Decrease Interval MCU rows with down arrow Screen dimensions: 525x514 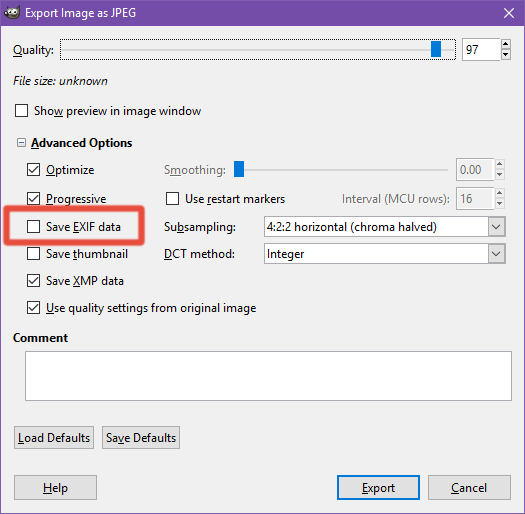tap(500, 204)
